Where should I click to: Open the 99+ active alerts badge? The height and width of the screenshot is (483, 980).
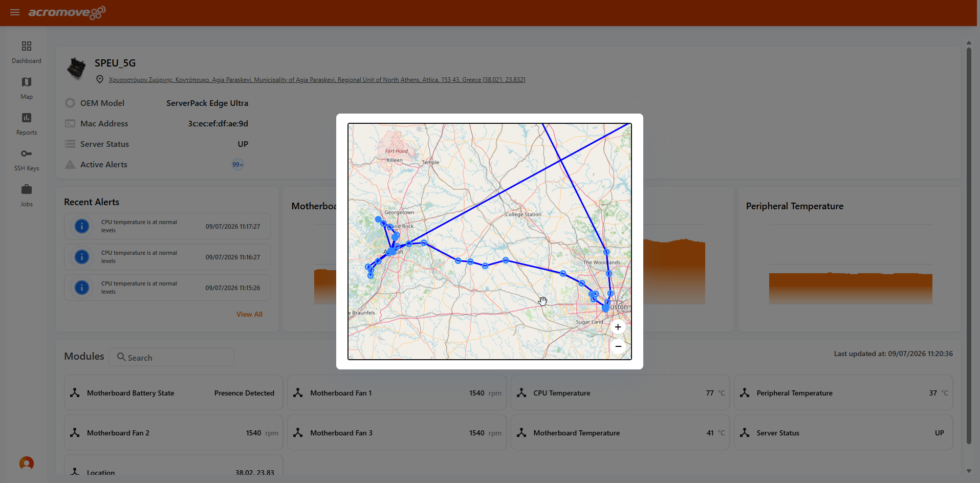[x=237, y=164]
